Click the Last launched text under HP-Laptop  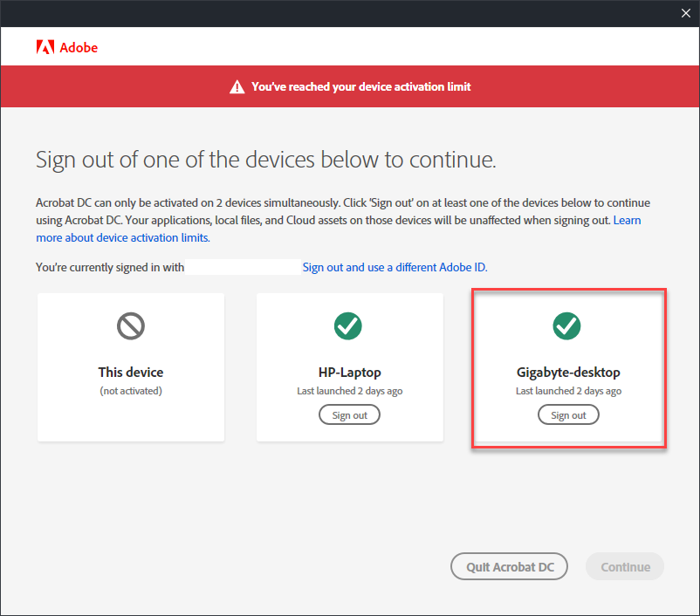349,391
